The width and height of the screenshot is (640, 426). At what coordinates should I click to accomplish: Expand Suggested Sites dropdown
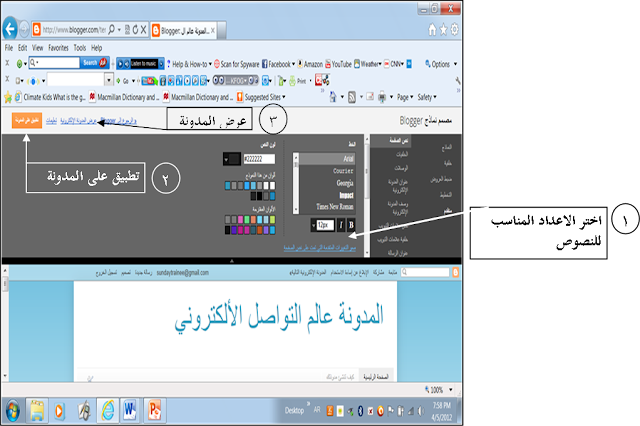click(284, 97)
